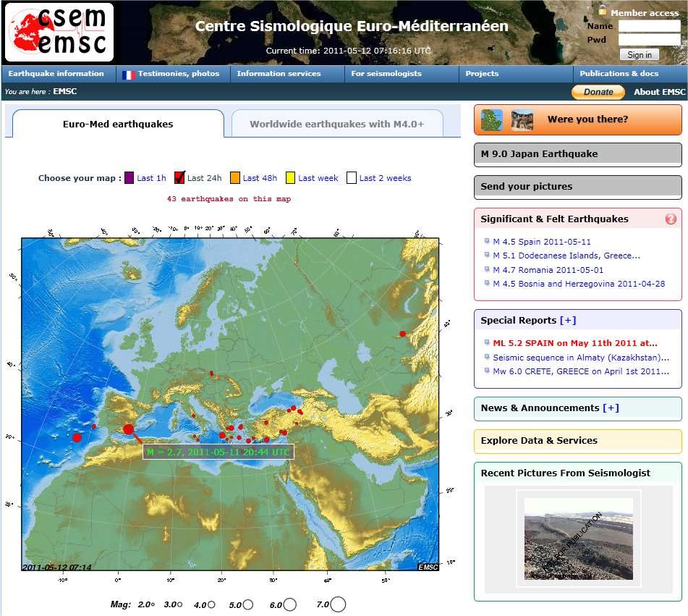Click the Last week link text
The width and height of the screenshot is (688, 616).
[318, 178]
